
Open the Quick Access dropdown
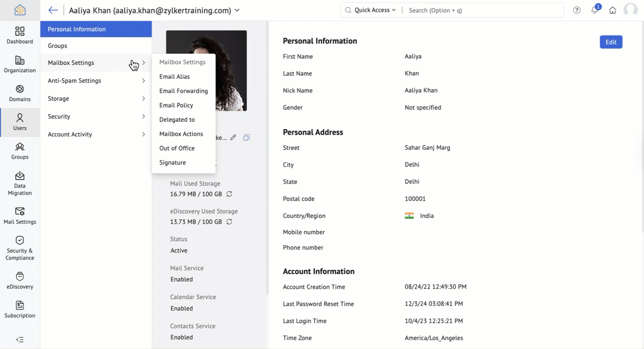[x=371, y=10]
